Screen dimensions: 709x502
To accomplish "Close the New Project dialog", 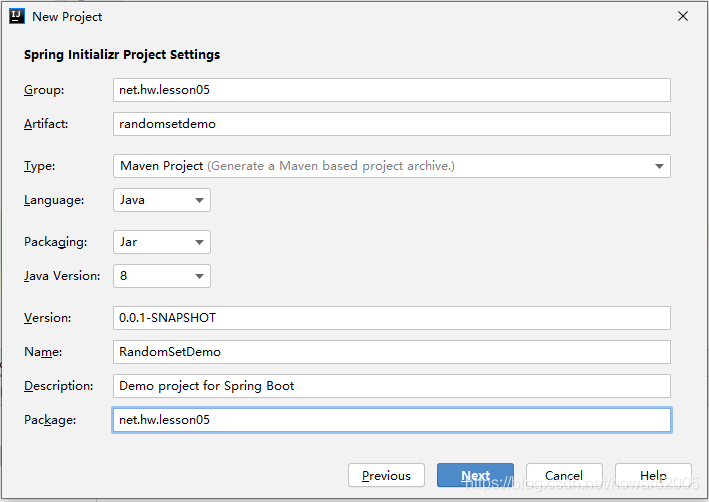I will (683, 16).
